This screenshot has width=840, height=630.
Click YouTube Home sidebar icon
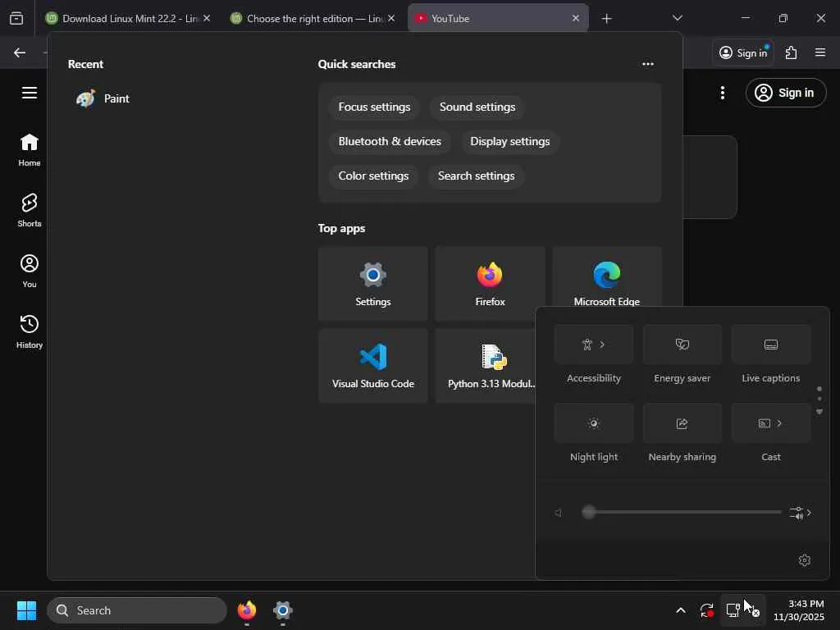[x=30, y=150]
